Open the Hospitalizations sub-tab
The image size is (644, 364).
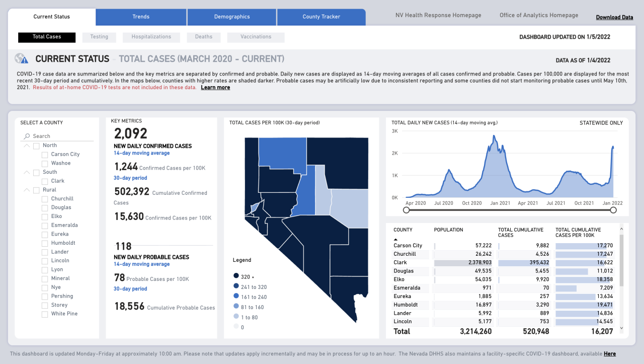click(x=151, y=37)
